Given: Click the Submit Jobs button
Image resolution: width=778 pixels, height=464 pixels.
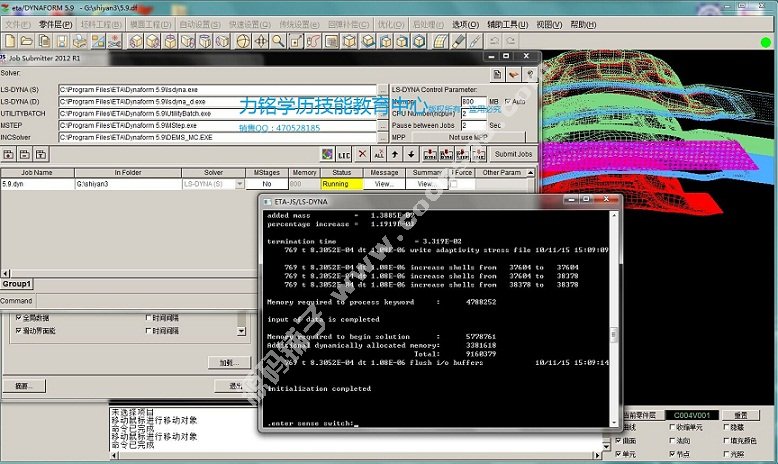Looking at the screenshot, I should point(514,154).
